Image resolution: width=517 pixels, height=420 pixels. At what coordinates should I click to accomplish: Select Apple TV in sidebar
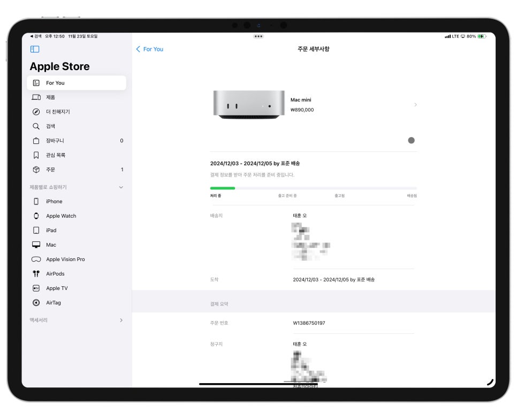click(x=77, y=288)
